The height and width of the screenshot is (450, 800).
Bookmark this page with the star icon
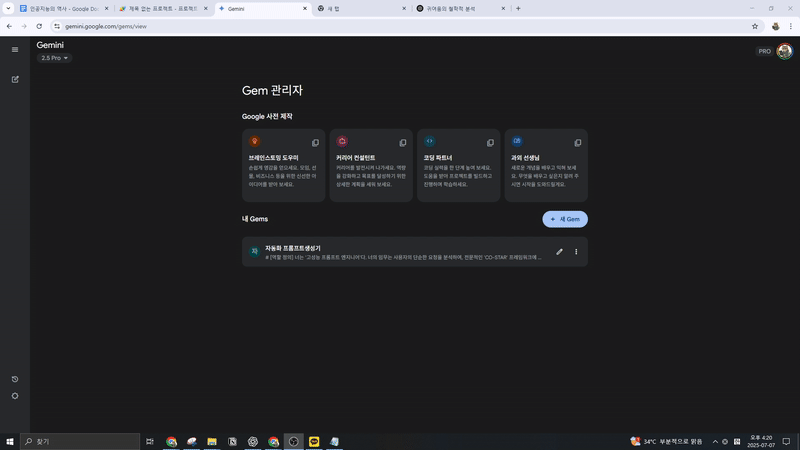755,26
